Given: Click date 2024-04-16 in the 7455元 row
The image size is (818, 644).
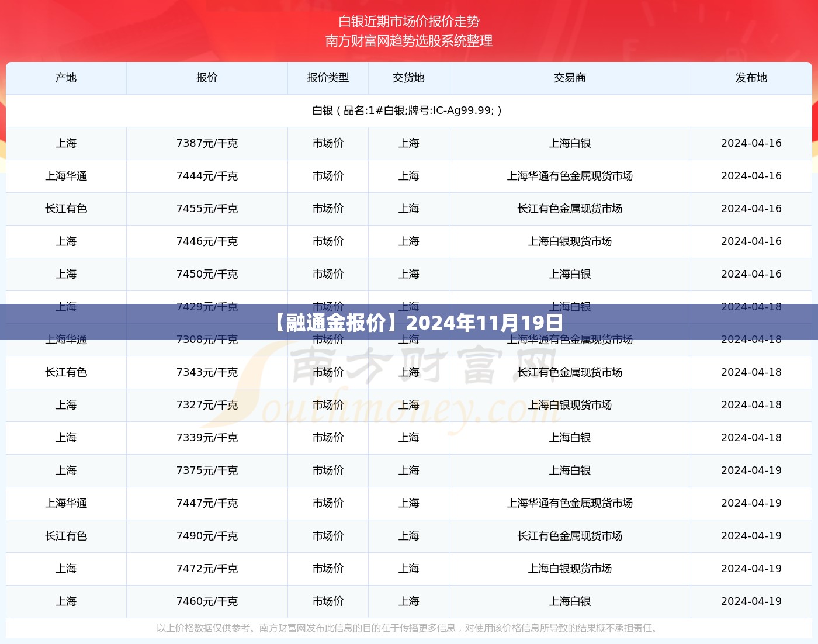Looking at the screenshot, I should [751, 209].
